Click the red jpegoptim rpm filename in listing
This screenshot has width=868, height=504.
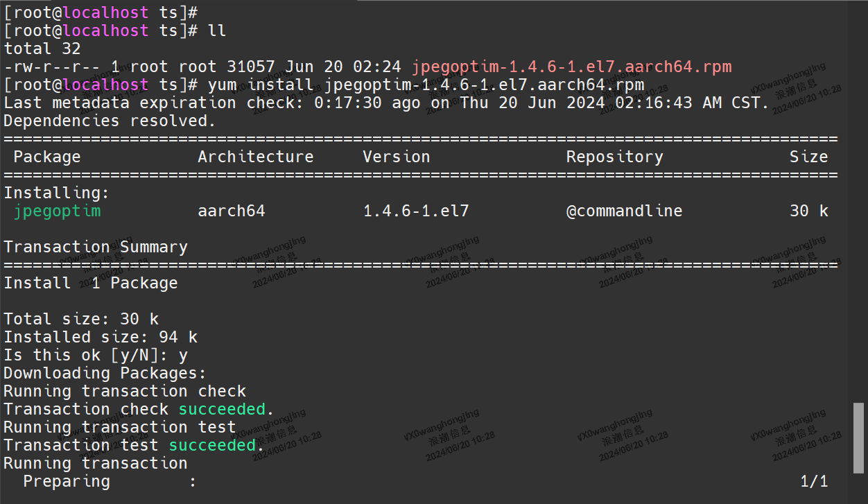[571, 67]
